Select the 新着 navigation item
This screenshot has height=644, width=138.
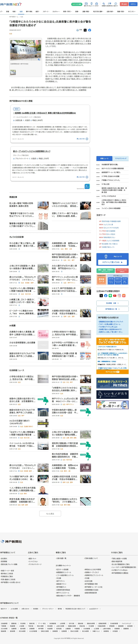coord(8,11)
